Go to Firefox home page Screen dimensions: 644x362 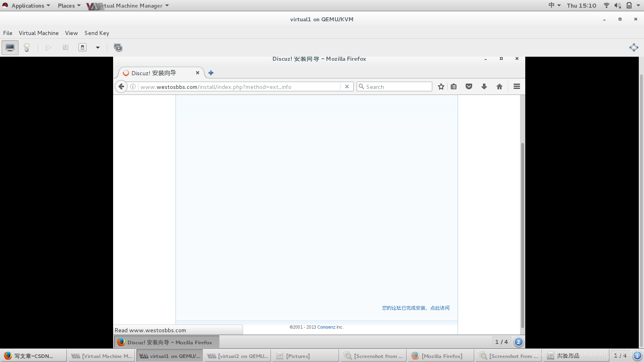500,86
